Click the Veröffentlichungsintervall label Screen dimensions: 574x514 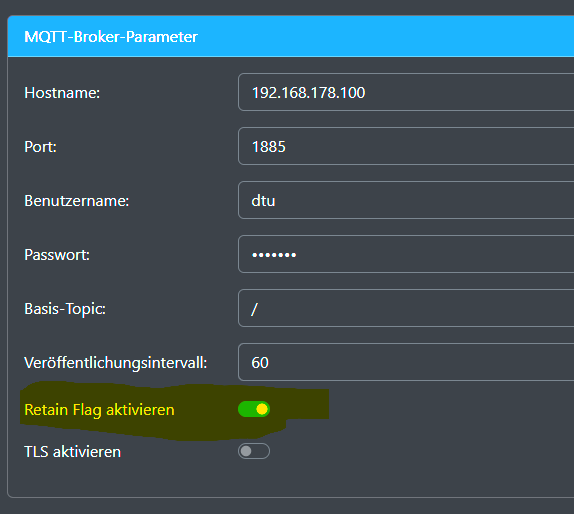[x=116, y=363]
